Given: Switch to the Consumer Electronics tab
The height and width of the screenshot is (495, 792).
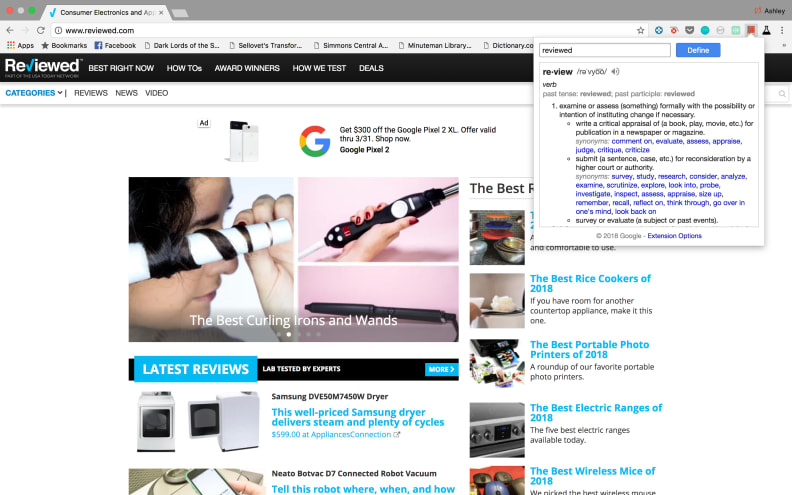Looking at the screenshot, I should point(104,13).
